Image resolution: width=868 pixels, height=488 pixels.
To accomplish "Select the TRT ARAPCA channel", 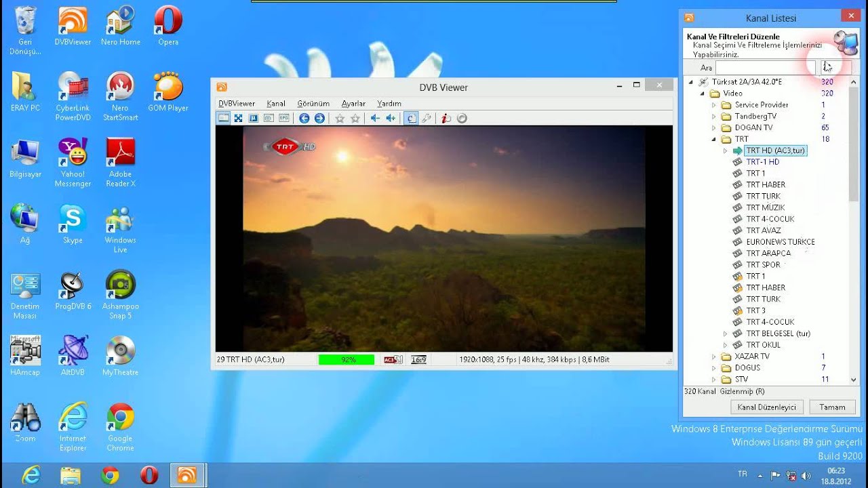I will (768, 253).
